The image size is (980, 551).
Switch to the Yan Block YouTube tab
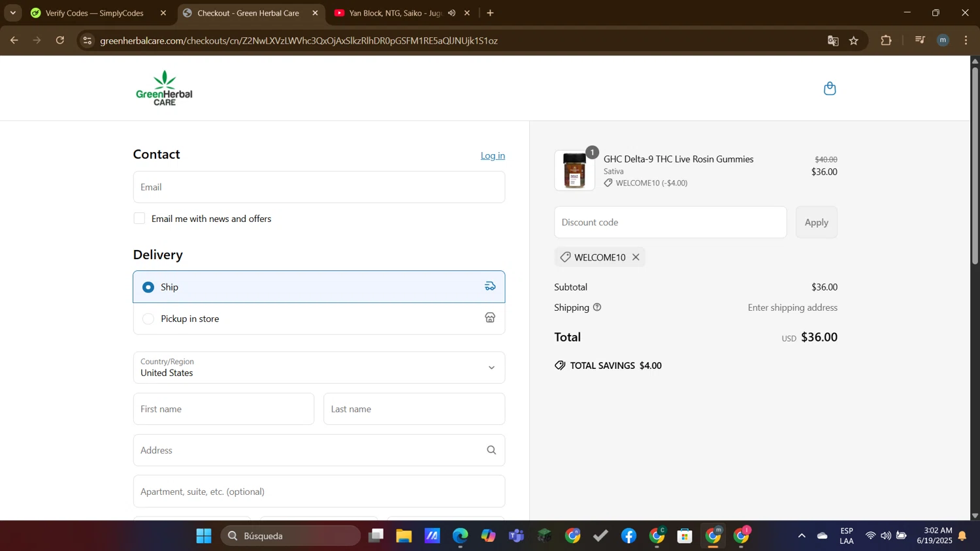click(x=395, y=13)
